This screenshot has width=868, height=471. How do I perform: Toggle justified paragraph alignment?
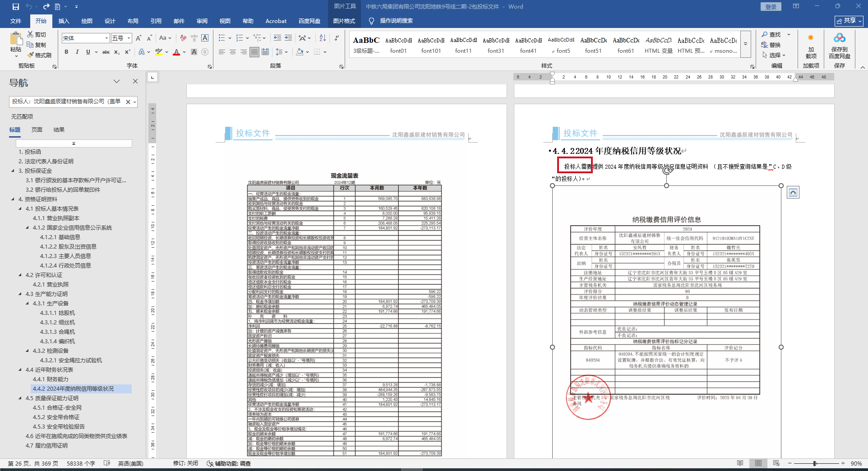[254, 52]
